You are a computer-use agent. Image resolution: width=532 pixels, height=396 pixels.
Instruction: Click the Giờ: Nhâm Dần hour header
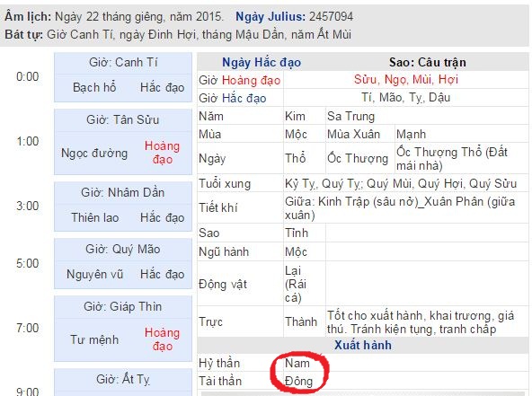(x=123, y=192)
